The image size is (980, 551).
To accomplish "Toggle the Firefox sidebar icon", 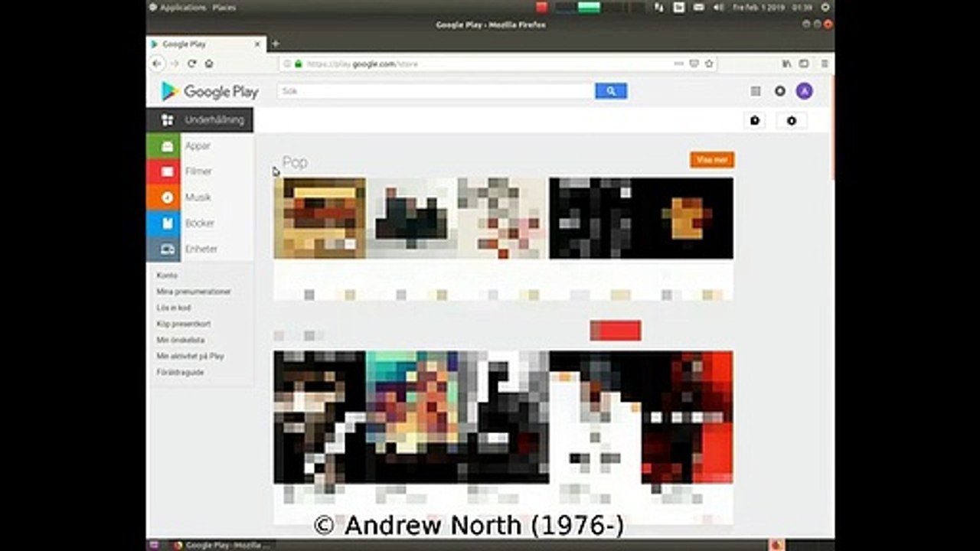I will click(804, 64).
